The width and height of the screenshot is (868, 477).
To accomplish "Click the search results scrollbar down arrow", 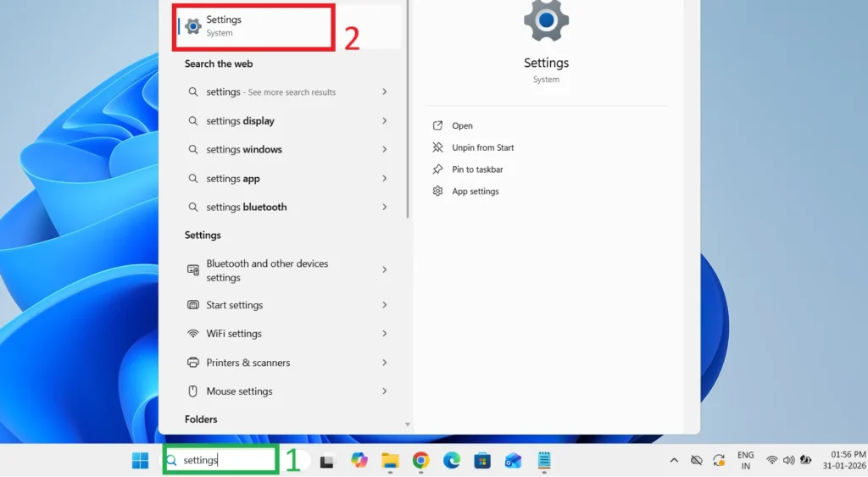I will [x=408, y=424].
